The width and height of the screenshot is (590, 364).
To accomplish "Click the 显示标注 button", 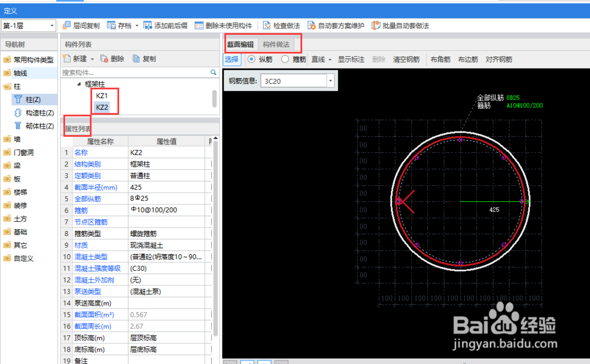I will (x=350, y=60).
